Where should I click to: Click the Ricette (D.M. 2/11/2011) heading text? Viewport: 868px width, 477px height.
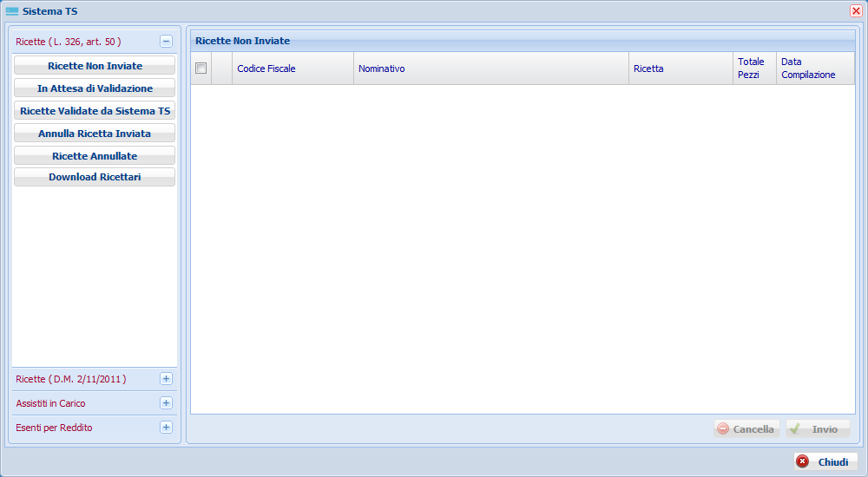tap(71, 379)
